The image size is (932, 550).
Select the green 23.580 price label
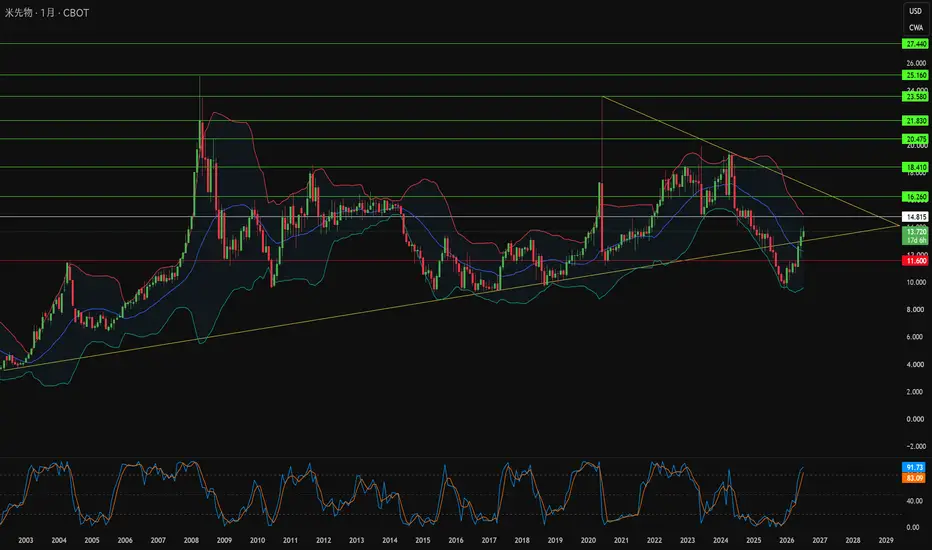(915, 96)
